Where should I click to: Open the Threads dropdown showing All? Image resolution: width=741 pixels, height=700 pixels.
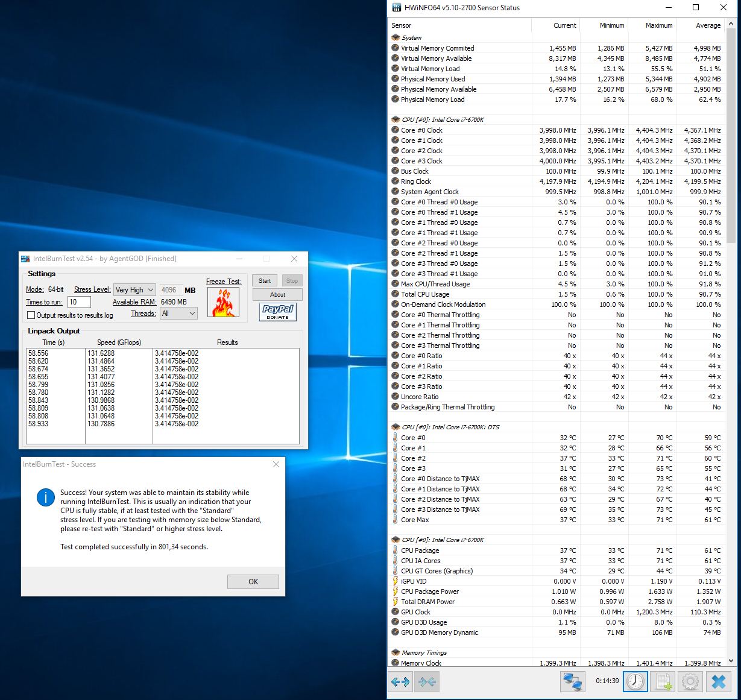coord(178,314)
